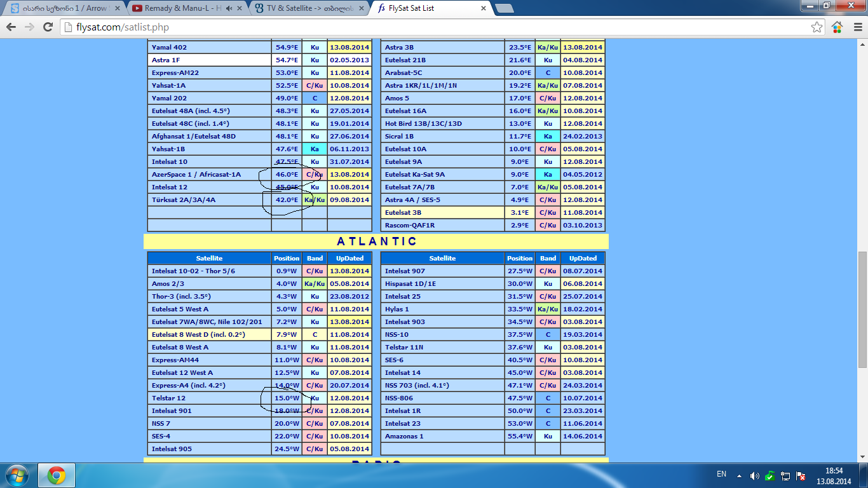This screenshot has height=488, width=868.
Task: Open the Türksat 2A/3A/4A link
Action: click(183, 200)
